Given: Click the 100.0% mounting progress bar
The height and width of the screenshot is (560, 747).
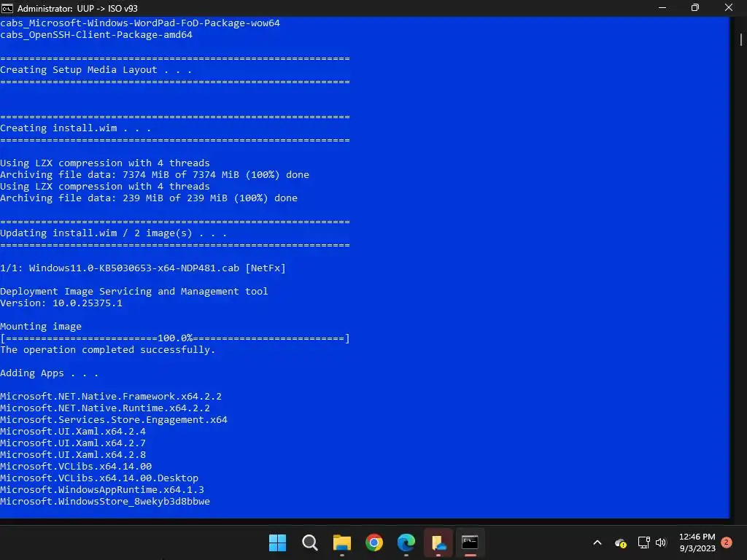Looking at the screenshot, I should 175,338.
